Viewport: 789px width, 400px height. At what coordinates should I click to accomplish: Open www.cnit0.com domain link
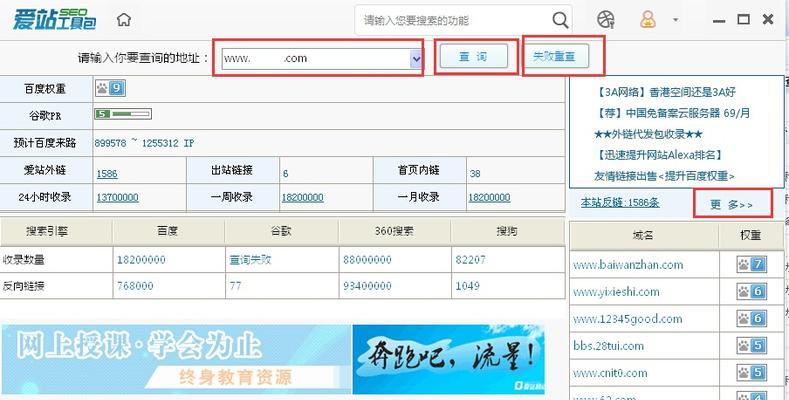[x=610, y=373]
